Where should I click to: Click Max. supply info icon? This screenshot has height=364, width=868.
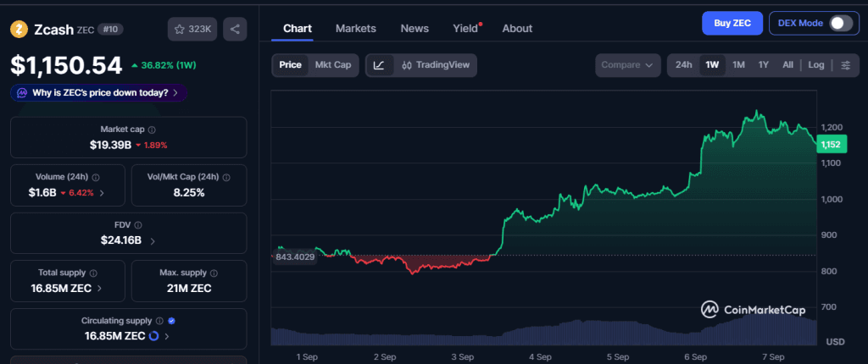coord(214,273)
